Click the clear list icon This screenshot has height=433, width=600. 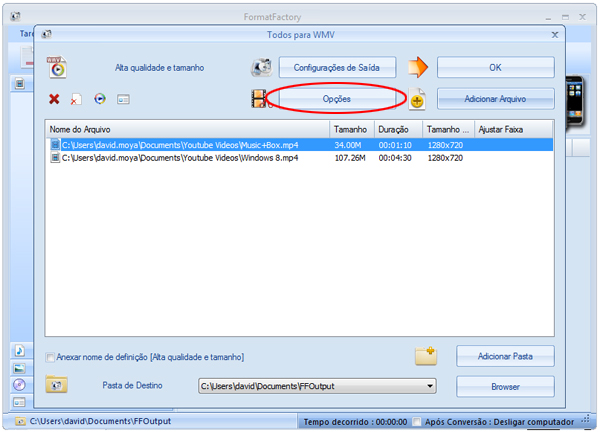click(x=77, y=100)
